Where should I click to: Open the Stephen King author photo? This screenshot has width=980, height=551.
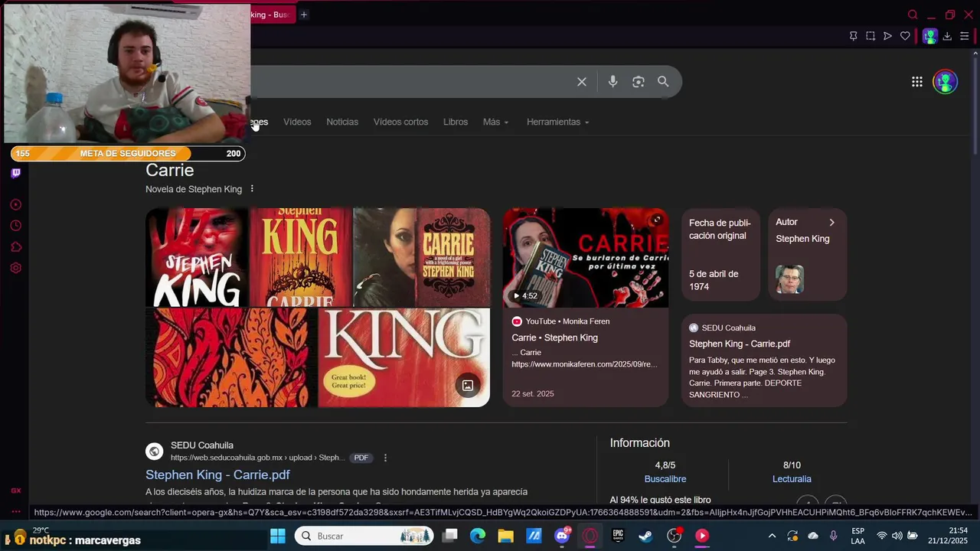(789, 279)
